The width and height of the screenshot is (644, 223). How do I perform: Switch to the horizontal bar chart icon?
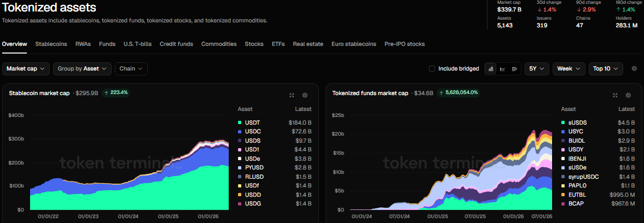[x=514, y=69]
